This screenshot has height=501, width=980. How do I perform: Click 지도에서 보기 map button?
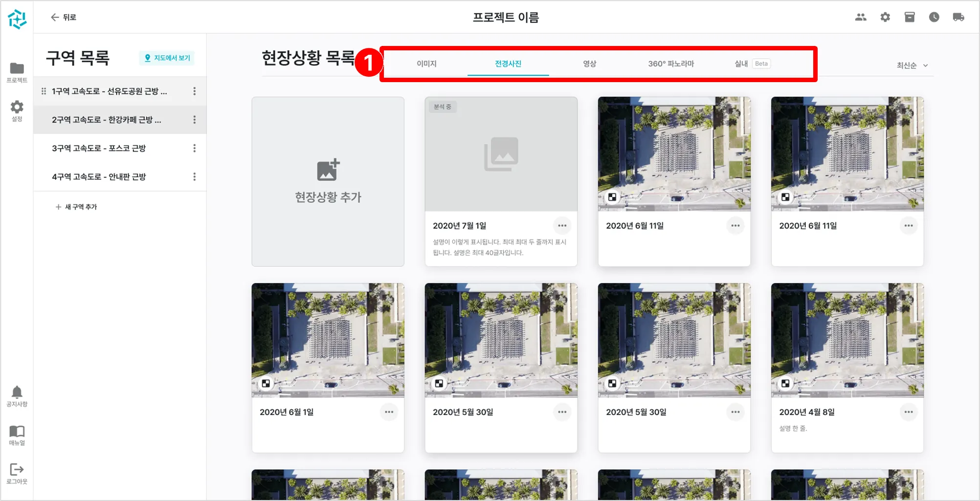[167, 58]
